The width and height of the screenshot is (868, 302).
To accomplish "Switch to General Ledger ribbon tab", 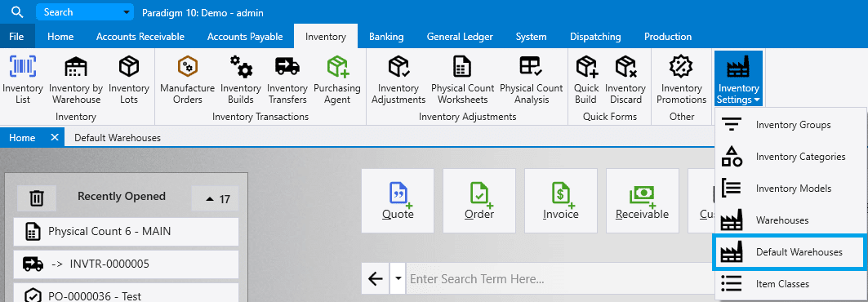I will coord(460,37).
